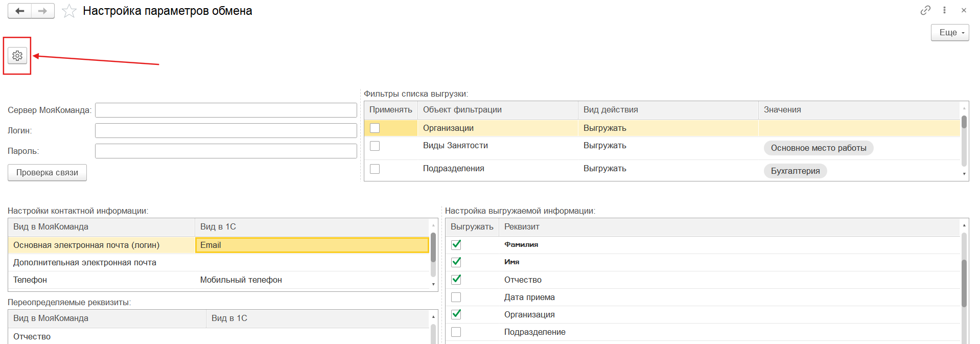Go back with the left arrow
The width and height of the screenshot is (980, 344).
[19, 11]
